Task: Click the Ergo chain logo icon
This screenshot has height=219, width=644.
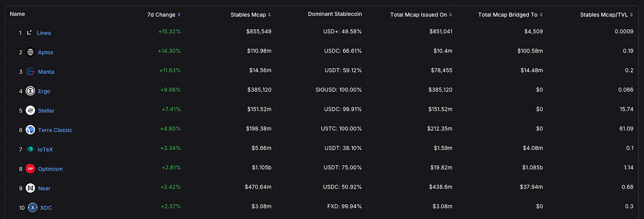Action: click(30, 91)
